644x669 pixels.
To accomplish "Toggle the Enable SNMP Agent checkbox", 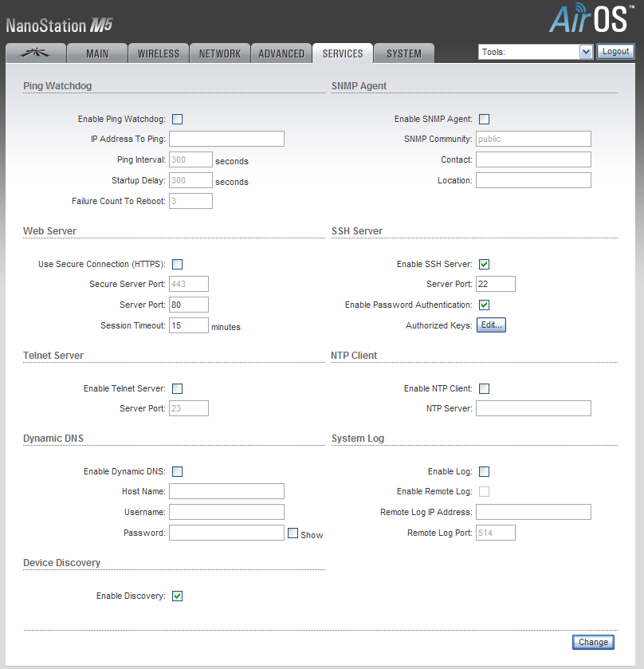I will [x=484, y=120].
